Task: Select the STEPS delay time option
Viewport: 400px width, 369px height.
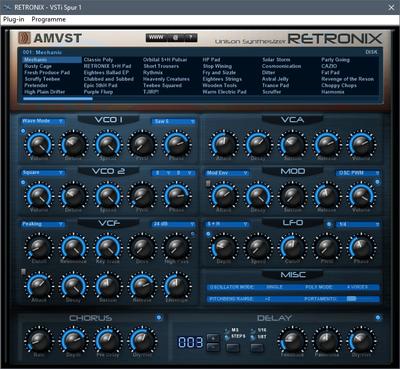Action: 235,336
